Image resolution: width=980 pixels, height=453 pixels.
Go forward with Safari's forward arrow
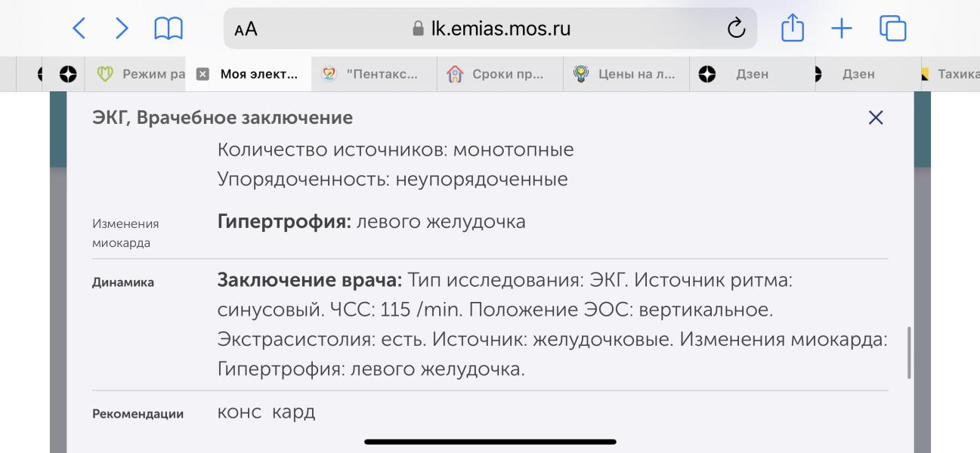click(x=122, y=29)
